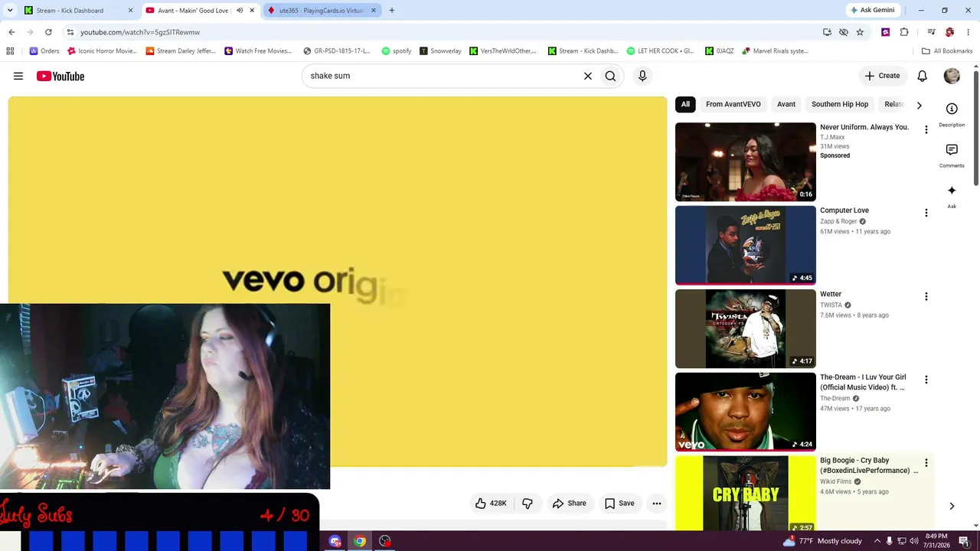The image size is (980, 551).
Task: Show hidden system tray icons
Action: (877, 541)
